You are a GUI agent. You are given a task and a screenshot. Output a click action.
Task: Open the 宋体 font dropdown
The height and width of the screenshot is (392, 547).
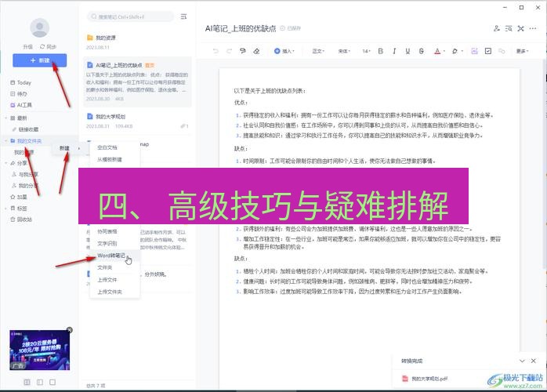344,51
